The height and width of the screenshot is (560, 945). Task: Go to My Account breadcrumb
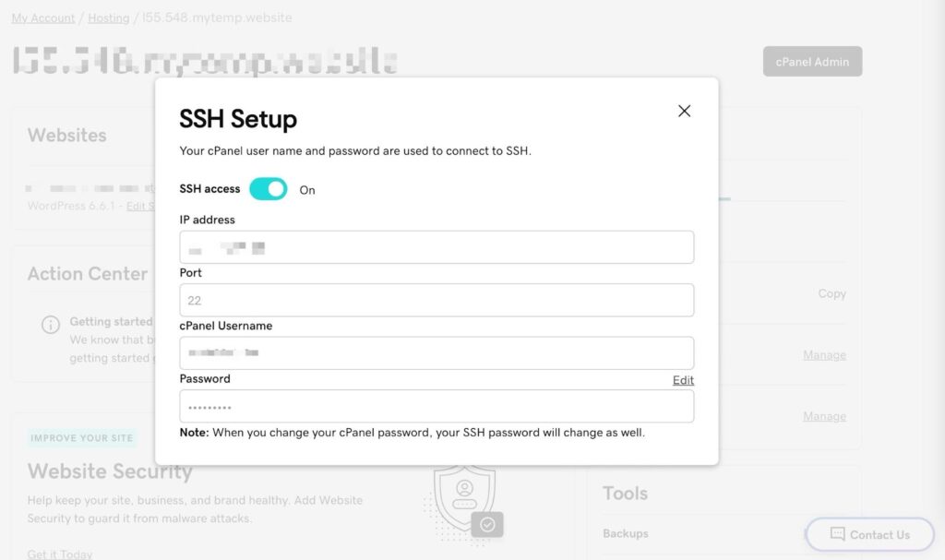click(43, 18)
